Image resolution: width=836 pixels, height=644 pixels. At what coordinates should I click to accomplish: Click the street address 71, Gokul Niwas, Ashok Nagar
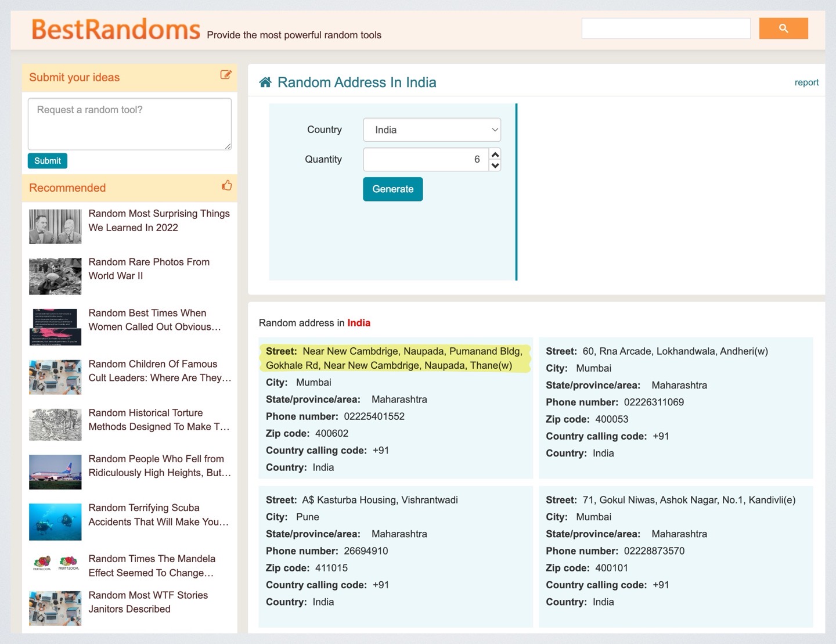pyautogui.click(x=689, y=500)
